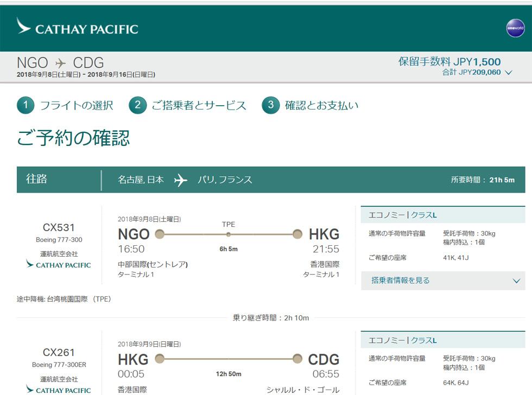The image size is (532, 395).
Task: Click the CX531 flight number
Action: point(59,227)
